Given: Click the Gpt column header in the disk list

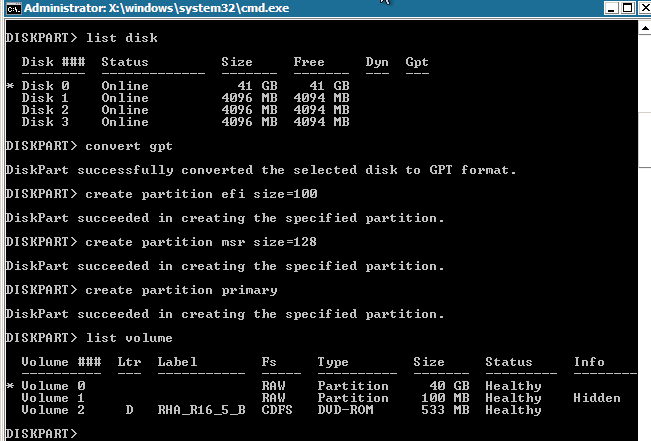Looking at the screenshot, I should pos(417,62).
